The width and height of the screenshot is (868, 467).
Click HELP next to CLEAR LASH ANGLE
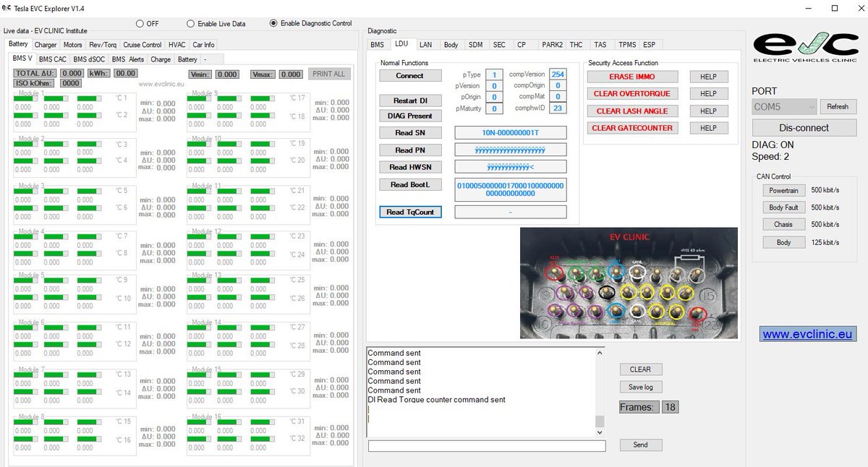click(708, 111)
